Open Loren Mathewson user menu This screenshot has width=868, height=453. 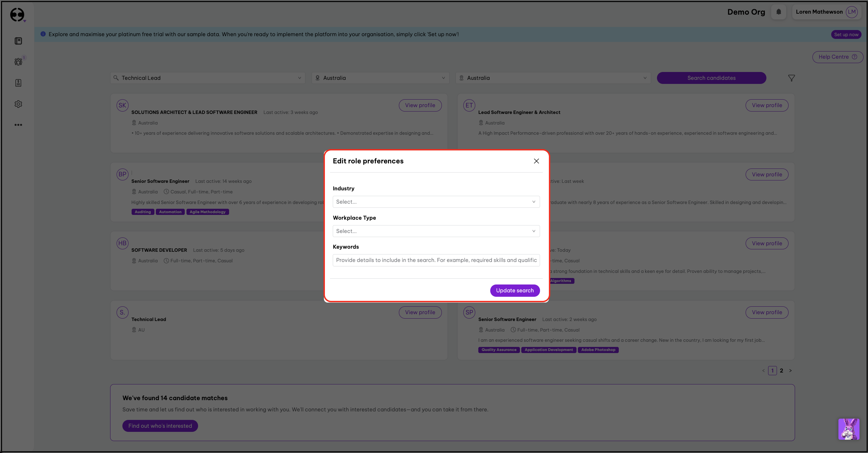click(x=826, y=12)
